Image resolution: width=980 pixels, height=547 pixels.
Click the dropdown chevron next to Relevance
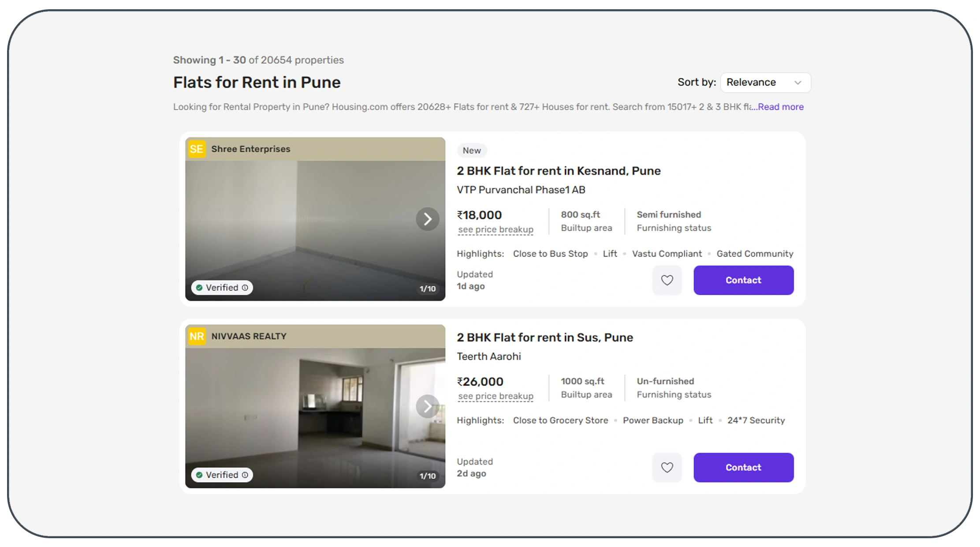tap(798, 82)
